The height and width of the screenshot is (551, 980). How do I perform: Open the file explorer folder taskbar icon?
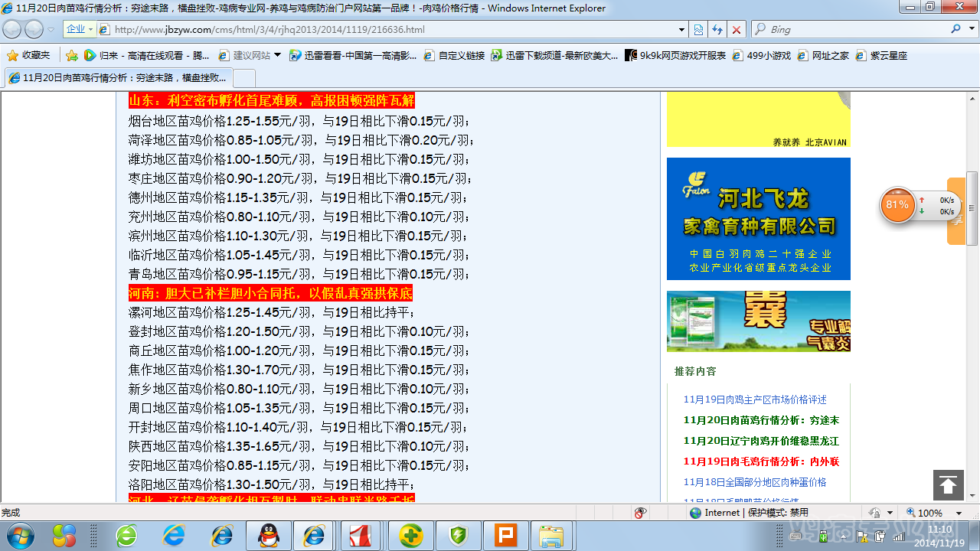click(x=551, y=536)
